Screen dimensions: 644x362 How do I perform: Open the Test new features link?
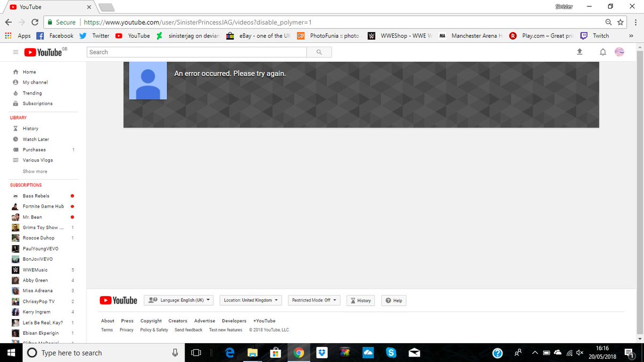[225, 330]
